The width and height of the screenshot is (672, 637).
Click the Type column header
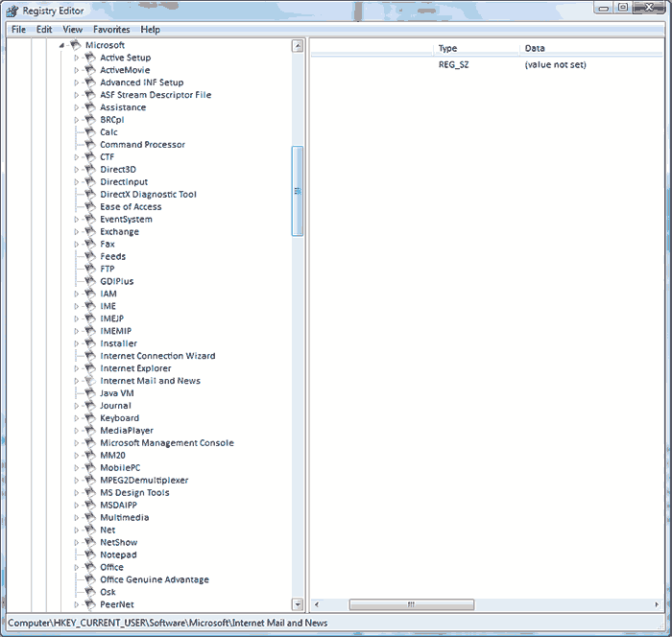[x=476, y=48]
